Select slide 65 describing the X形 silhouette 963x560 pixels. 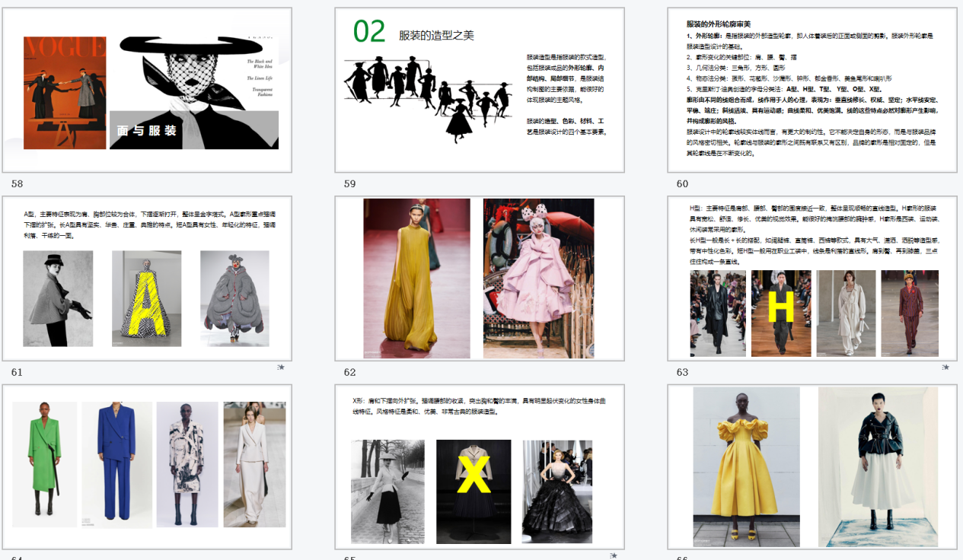[x=480, y=466]
